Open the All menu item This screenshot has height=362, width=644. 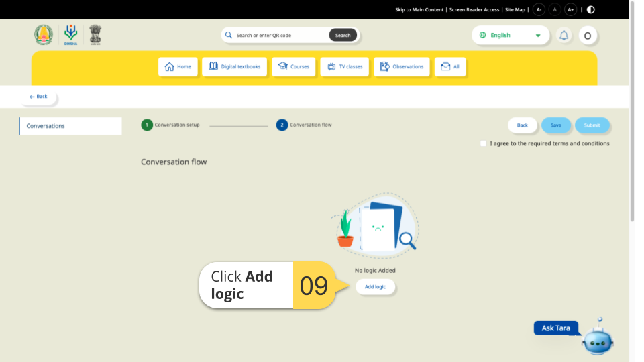point(450,66)
